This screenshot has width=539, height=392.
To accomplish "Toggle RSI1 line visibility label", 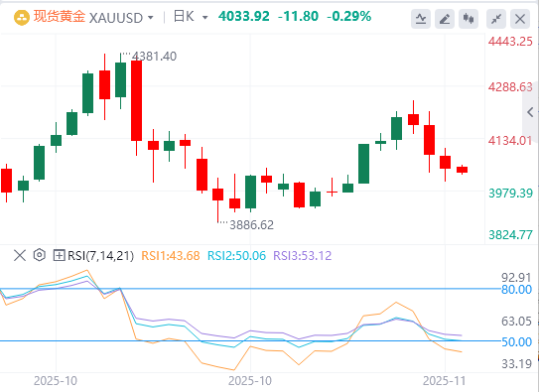I will pyautogui.click(x=171, y=256).
